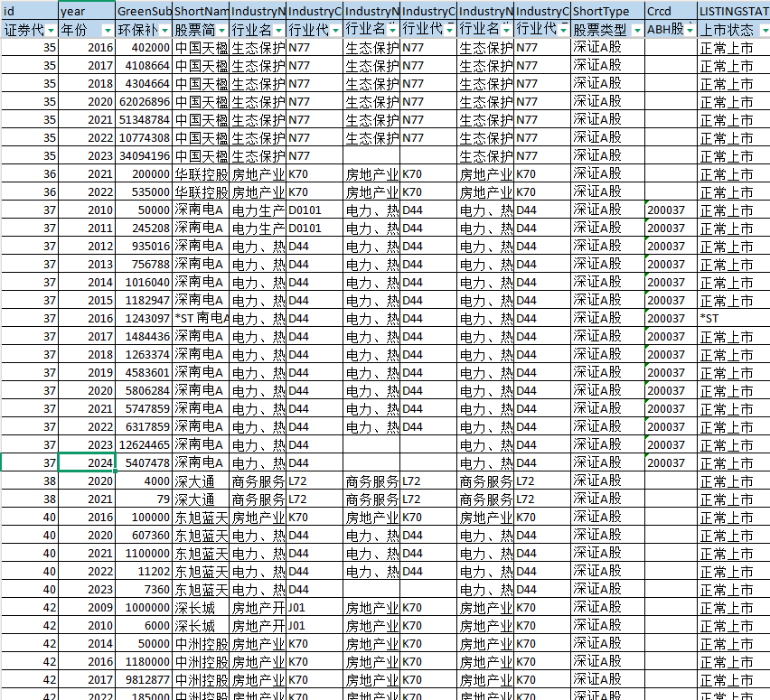Click the year header cell

[87, 11]
